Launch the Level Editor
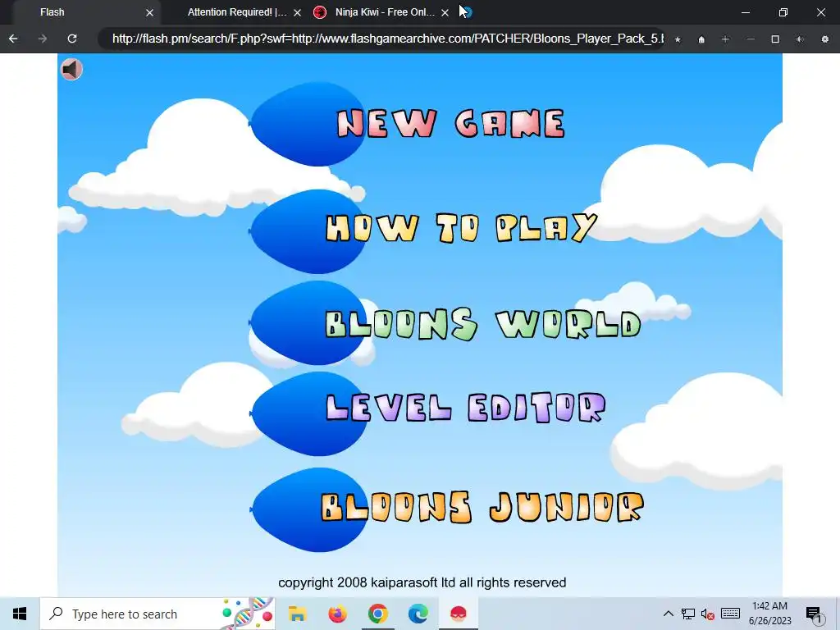Screen dimensions: 840x630 click(x=466, y=408)
